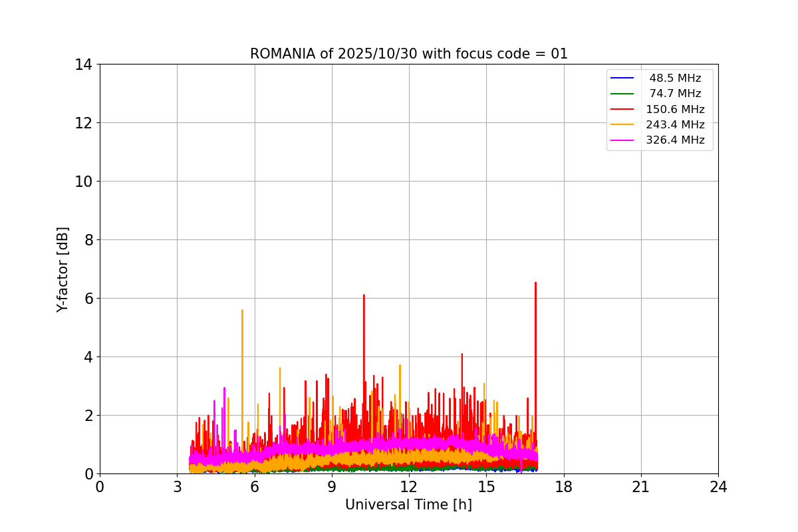Screen dimensions: 798x532
Task: Click the x-axis tick label '15'
Action: click(x=486, y=487)
